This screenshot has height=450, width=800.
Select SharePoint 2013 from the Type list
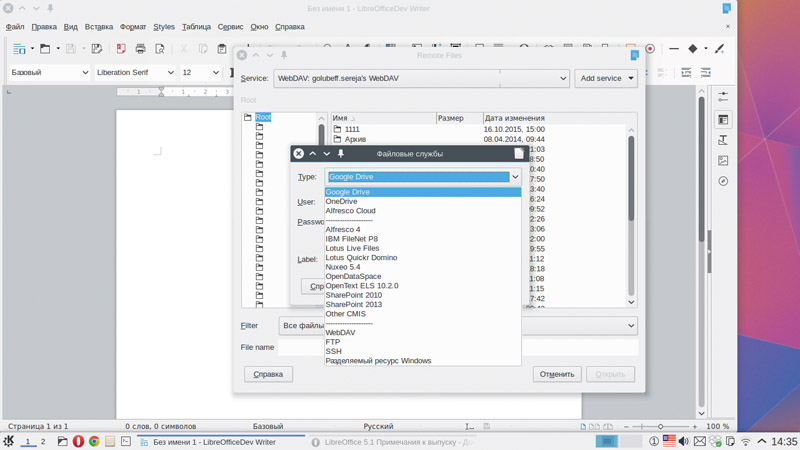(423, 305)
